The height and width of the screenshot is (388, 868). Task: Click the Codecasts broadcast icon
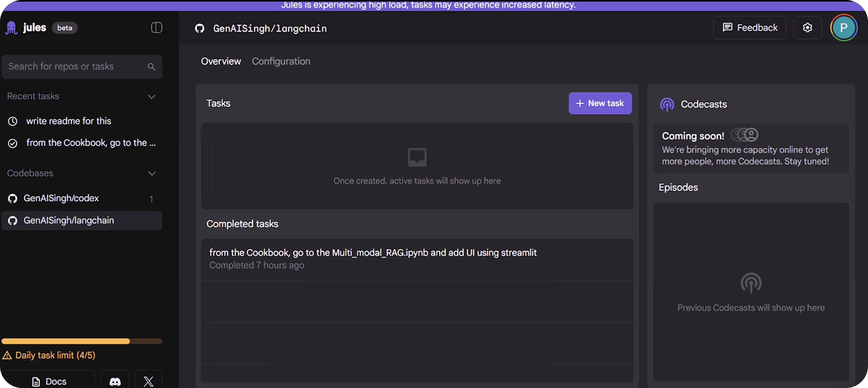tap(667, 104)
